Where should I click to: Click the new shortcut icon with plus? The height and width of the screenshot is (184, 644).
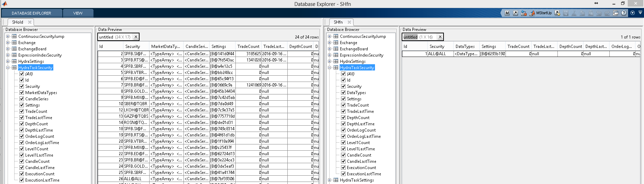(557, 13)
